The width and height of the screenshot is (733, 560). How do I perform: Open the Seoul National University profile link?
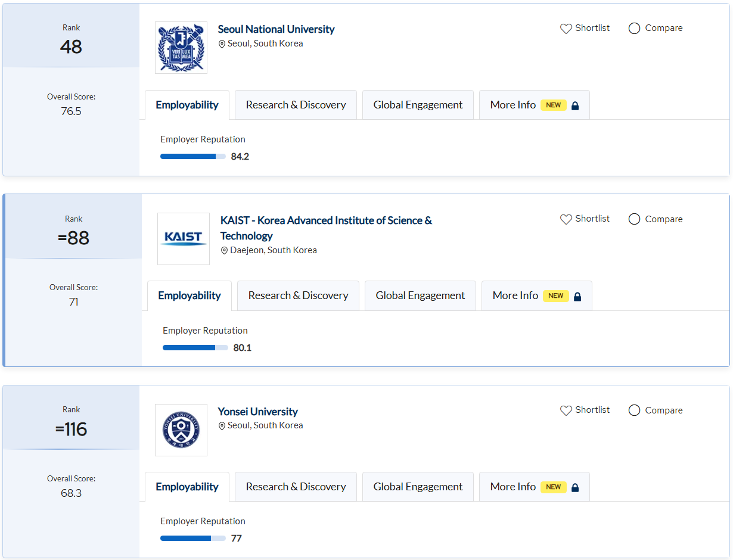point(276,29)
